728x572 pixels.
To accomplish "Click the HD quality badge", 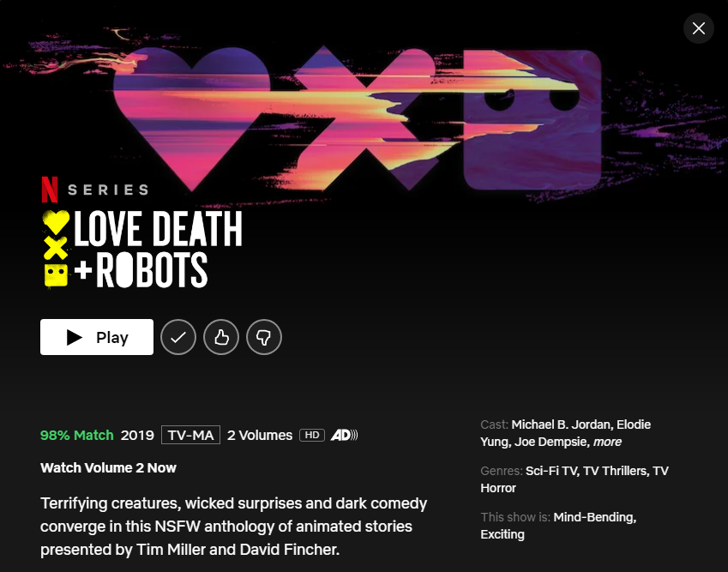I will click(312, 435).
